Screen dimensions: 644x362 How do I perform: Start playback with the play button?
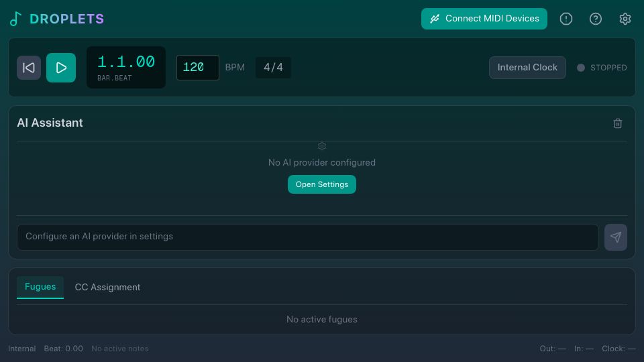pyautogui.click(x=61, y=68)
